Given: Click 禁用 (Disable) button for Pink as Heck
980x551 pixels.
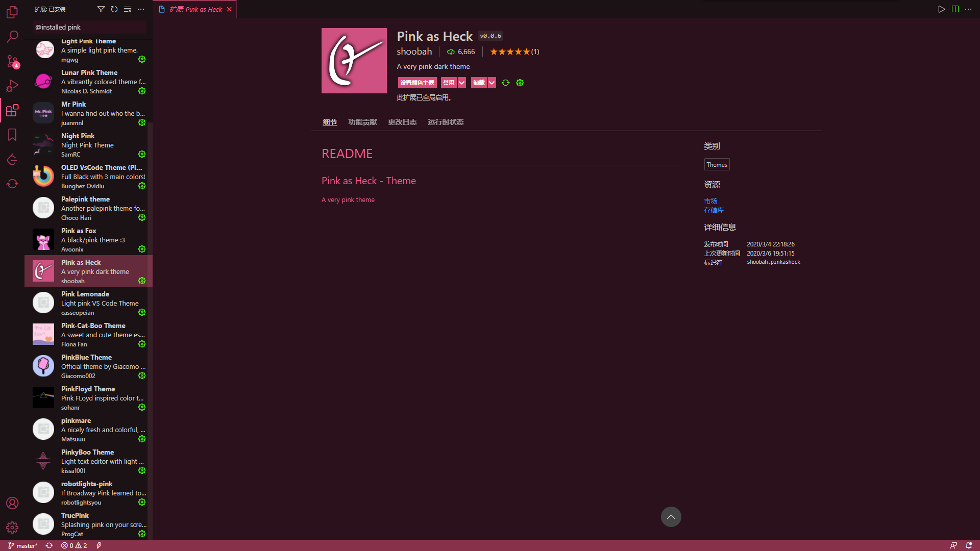Looking at the screenshot, I should coord(448,83).
